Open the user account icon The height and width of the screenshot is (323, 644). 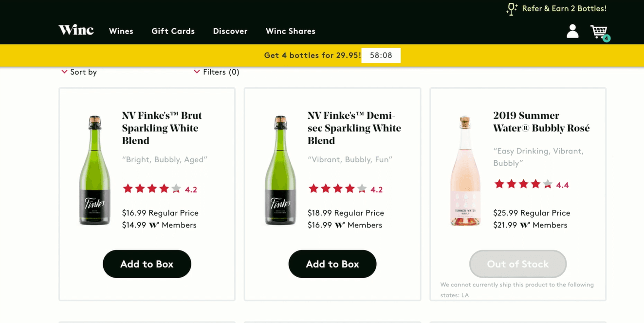[572, 31]
